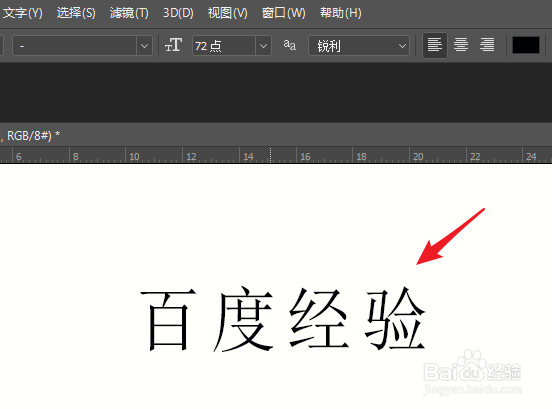The image size is (552, 409).
Task: Click the font style field showing dash
Action: click(75, 46)
